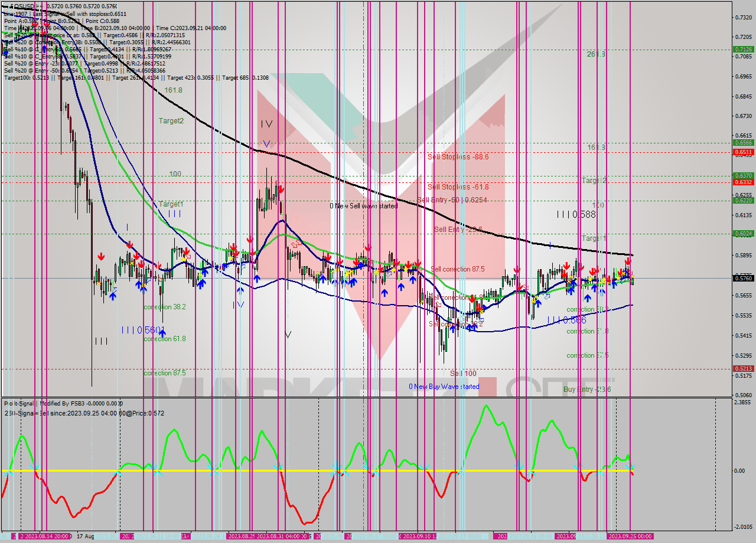Click the green 0.7126 price tag
Image resolution: width=756 pixels, height=543 pixels.
click(x=742, y=49)
